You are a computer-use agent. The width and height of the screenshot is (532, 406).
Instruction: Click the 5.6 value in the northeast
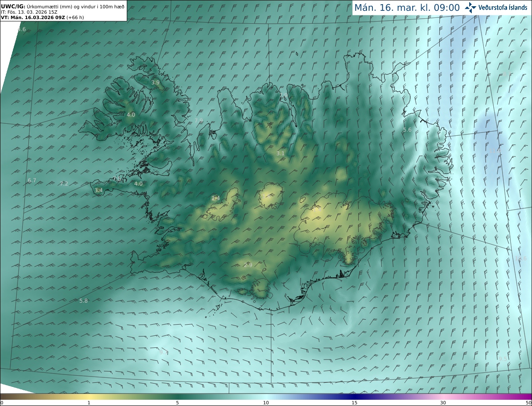(407, 130)
